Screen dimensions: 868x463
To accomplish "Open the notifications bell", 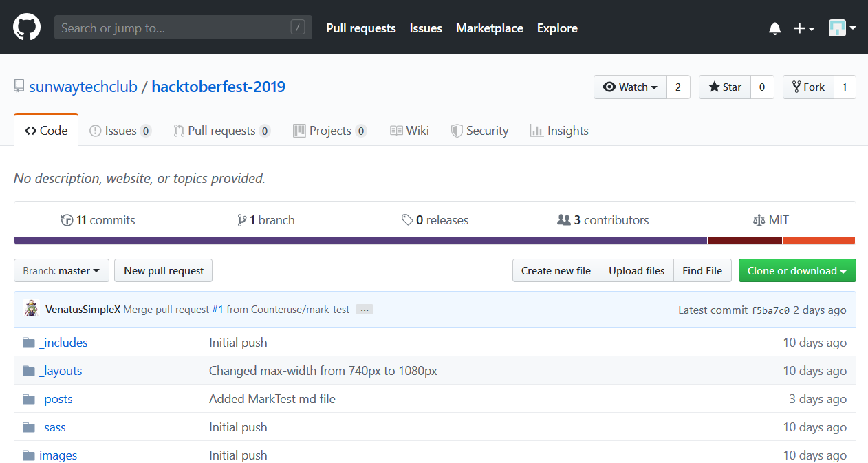I will point(774,28).
